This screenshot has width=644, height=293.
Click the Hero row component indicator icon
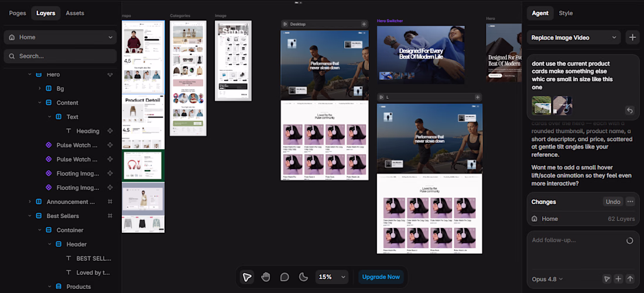109,75
